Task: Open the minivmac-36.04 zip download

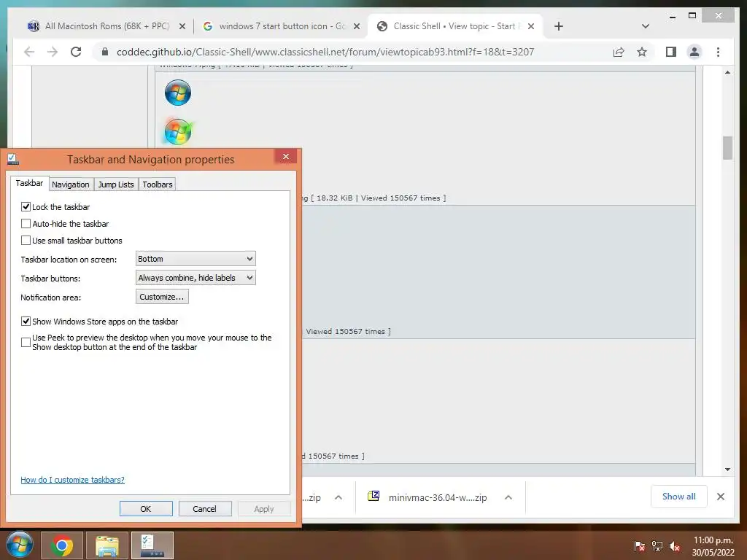Action: click(438, 497)
